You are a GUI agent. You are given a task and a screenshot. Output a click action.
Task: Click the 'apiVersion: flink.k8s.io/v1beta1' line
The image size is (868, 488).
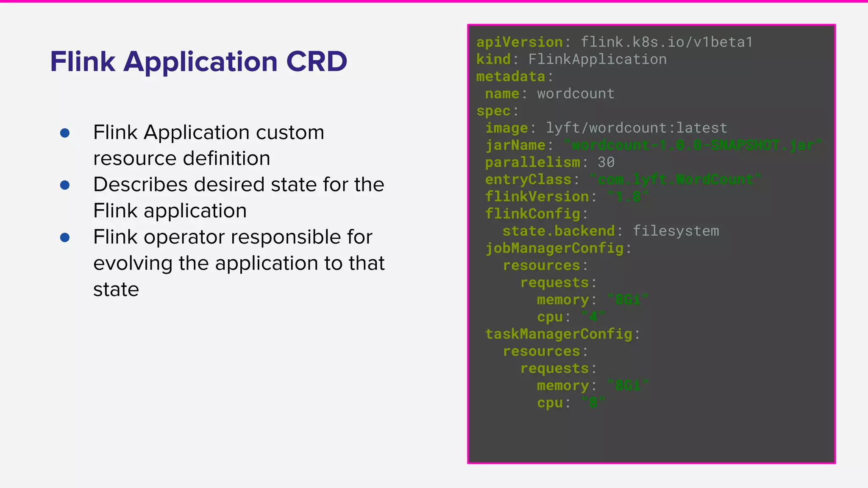tap(615, 42)
